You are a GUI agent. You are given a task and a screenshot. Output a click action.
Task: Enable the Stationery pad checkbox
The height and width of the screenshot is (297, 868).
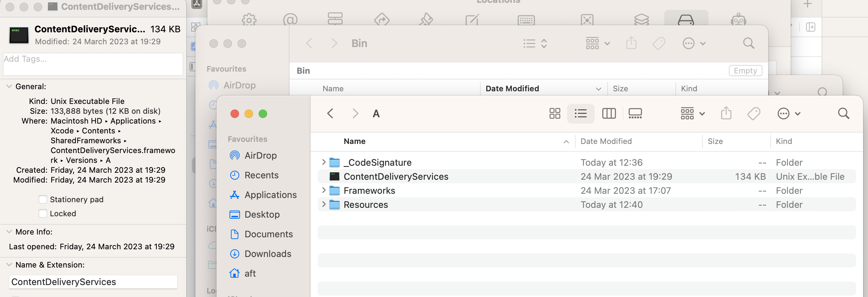click(x=43, y=199)
